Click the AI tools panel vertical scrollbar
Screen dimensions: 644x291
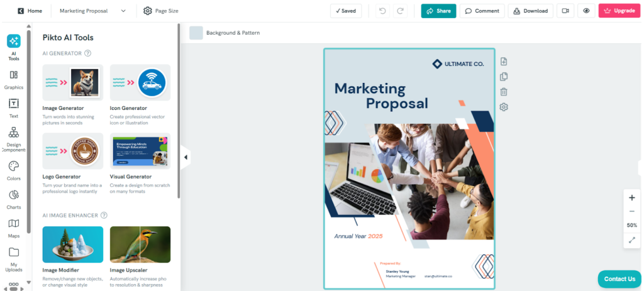point(179,111)
